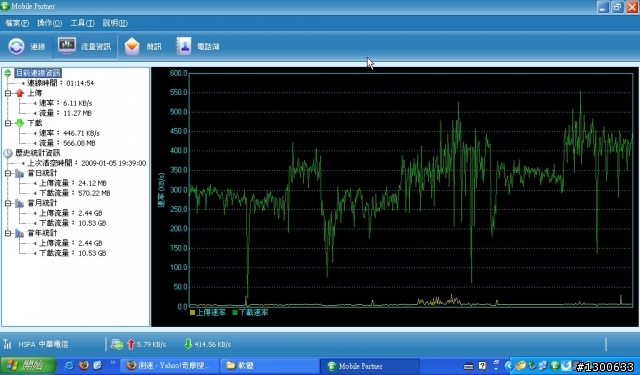Open the 簡訊 envelope message icon
640x375 pixels.
click(x=132, y=47)
